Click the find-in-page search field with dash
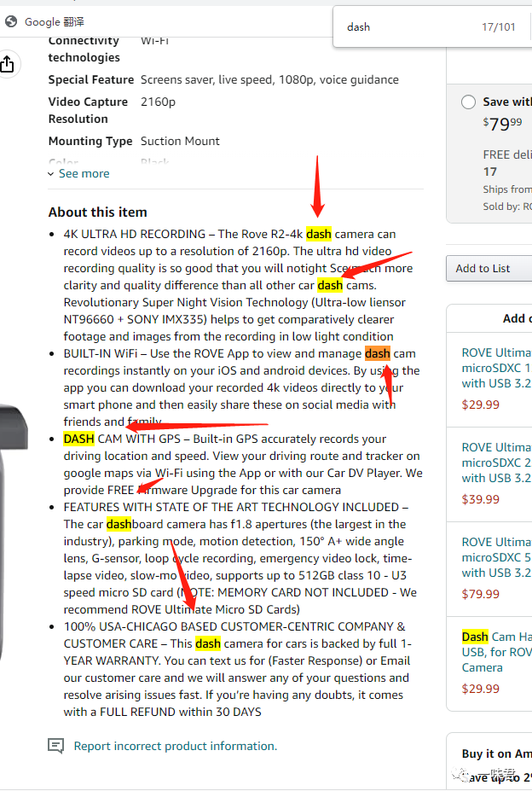This screenshot has height=797, width=532. point(406,27)
